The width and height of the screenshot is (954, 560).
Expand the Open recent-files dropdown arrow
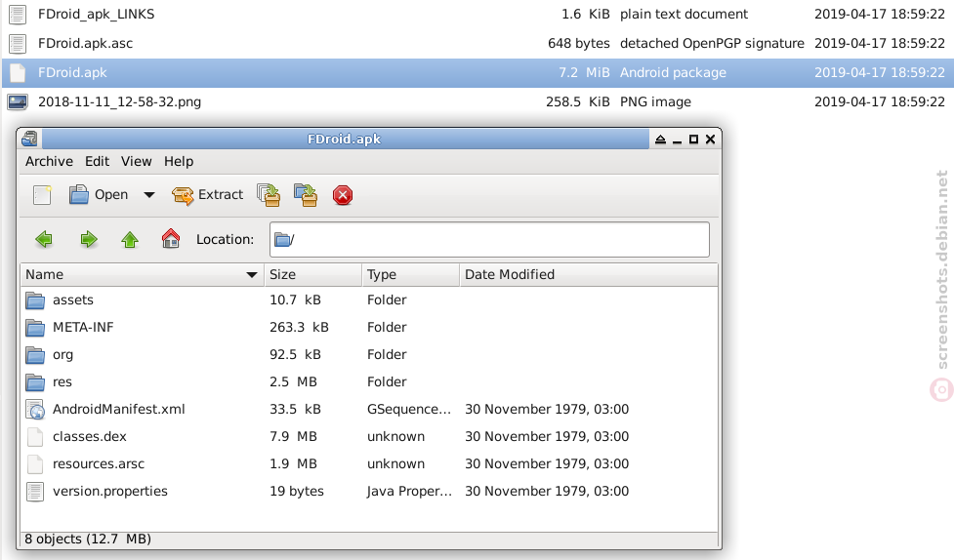149,195
